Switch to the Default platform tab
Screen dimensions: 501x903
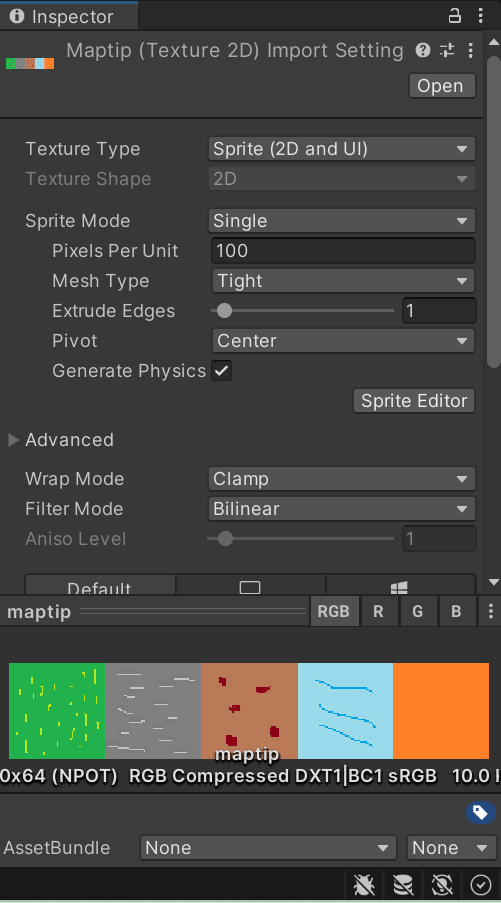click(x=100, y=585)
